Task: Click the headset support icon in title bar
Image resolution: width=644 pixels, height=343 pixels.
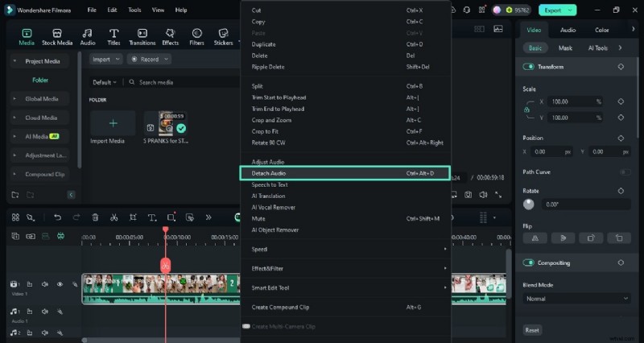Action: pos(467,10)
